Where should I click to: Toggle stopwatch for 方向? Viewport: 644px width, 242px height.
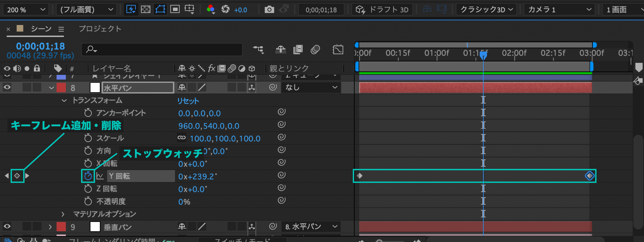88,151
